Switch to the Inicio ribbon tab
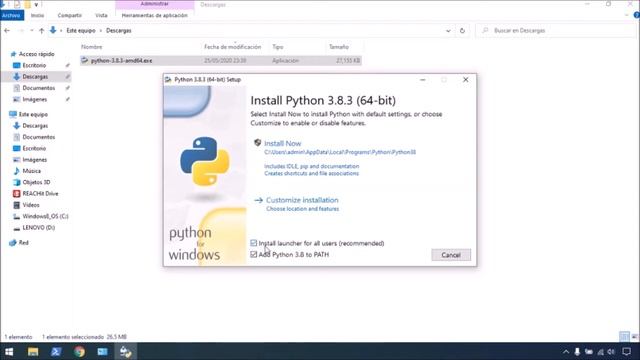The width and height of the screenshot is (640, 360). point(37,15)
